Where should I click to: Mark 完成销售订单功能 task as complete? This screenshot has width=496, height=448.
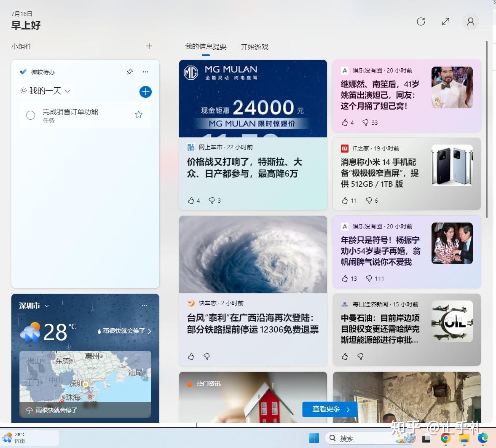point(30,115)
